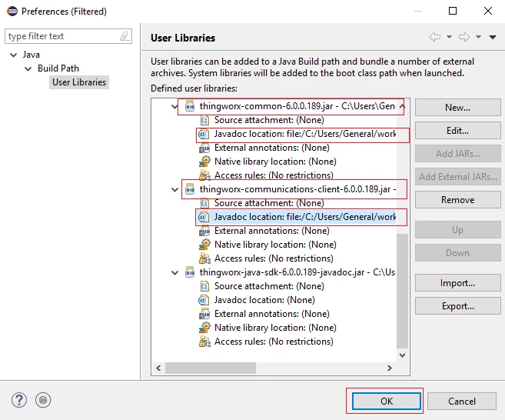Click the disabled Up button
This screenshot has height=420, width=505.
pyautogui.click(x=457, y=230)
